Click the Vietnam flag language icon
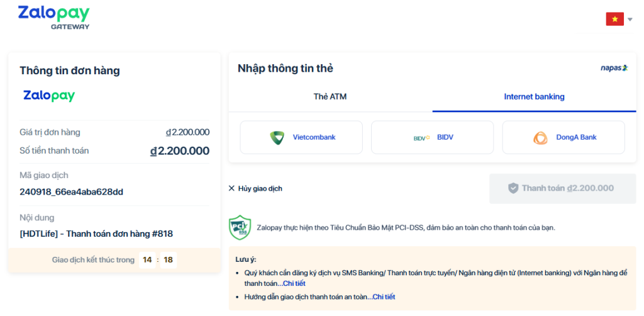 [614, 20]
